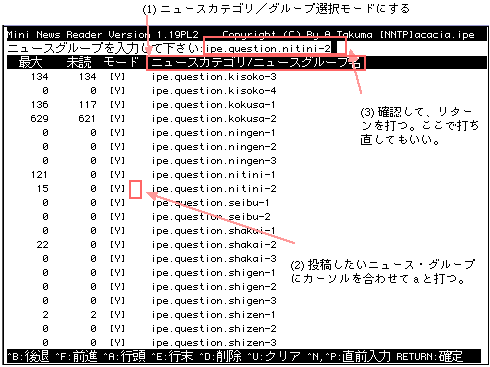Click the max count value 136

(39, 105)
